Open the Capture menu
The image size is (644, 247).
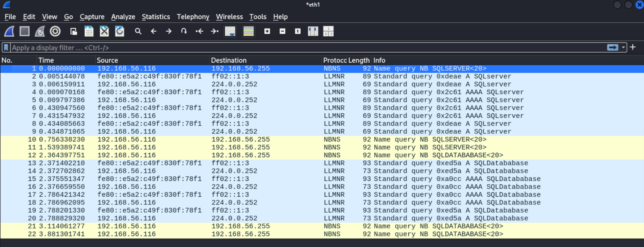pos(92,17)
